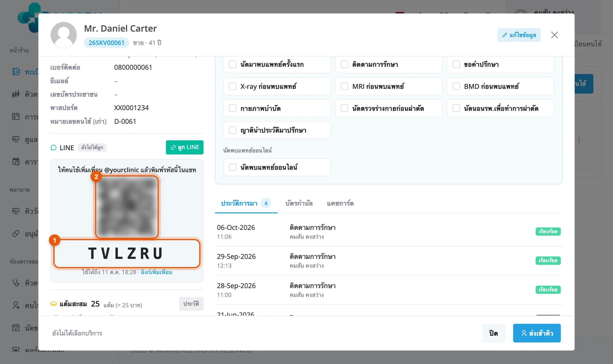
Task: Tick MRI ก่อนพบแพทย์ checkbox
Action: [x=345, y=86]
